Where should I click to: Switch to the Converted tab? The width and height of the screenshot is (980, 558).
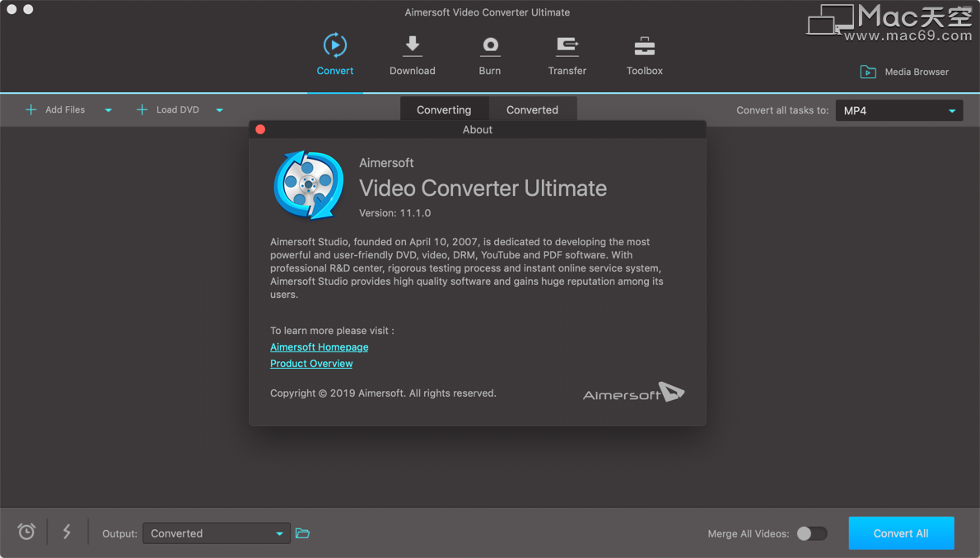pyautogui.click(x=532, y=110)
